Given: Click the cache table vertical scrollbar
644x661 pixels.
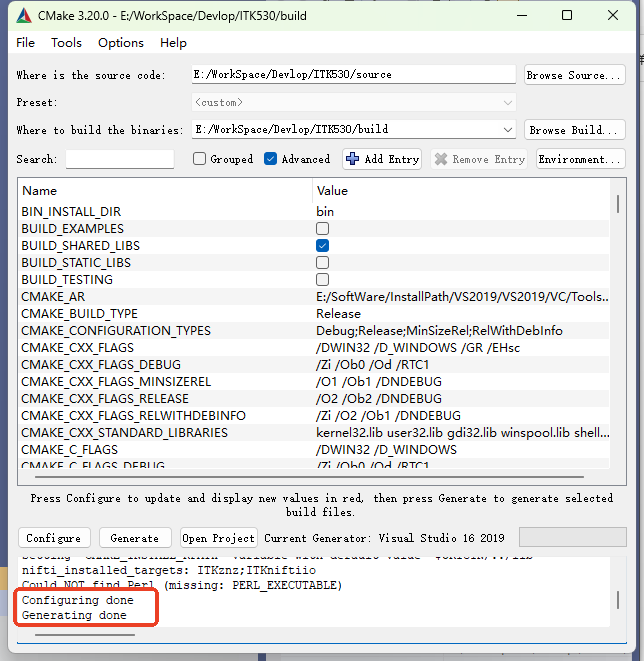Looking at the screenshot, I should click(618, 204).
